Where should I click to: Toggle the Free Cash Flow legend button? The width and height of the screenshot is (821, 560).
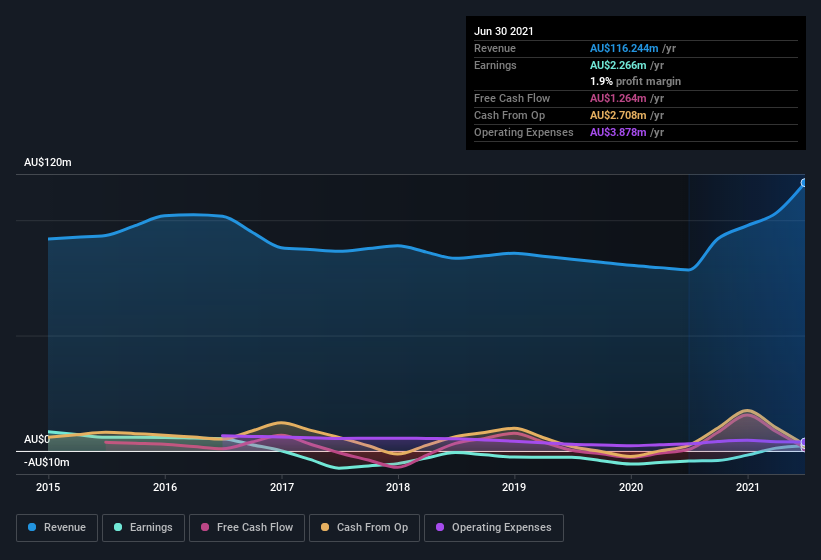(247, 528)
